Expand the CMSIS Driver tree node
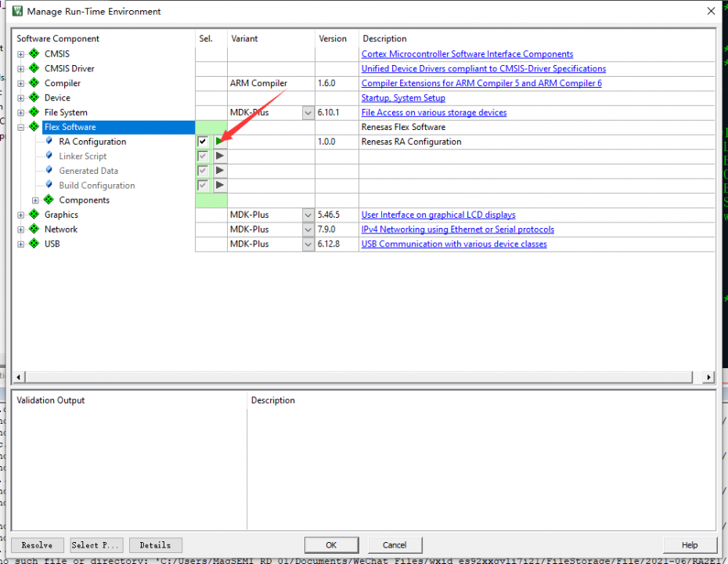Screen dimensions: 728x564 coord(21,69)
